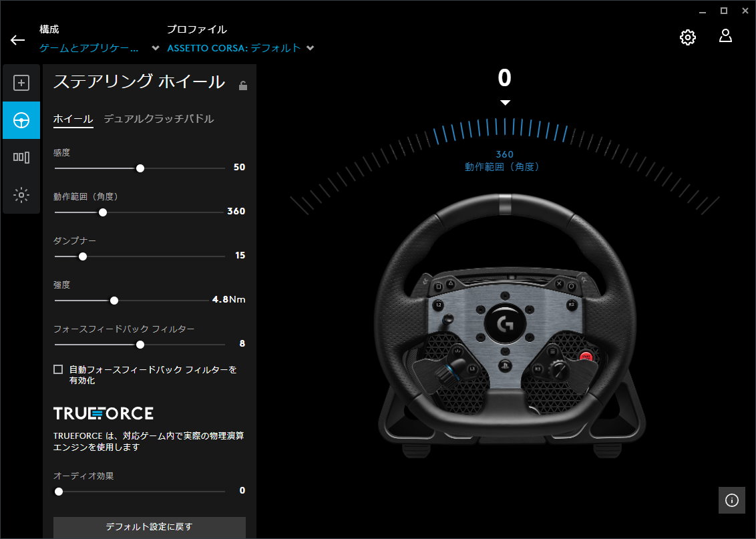Image resolution: width=756 pixels, height=539 pixels.
Task: Expand the 構成 dropdown chevron
Action: 155,47
